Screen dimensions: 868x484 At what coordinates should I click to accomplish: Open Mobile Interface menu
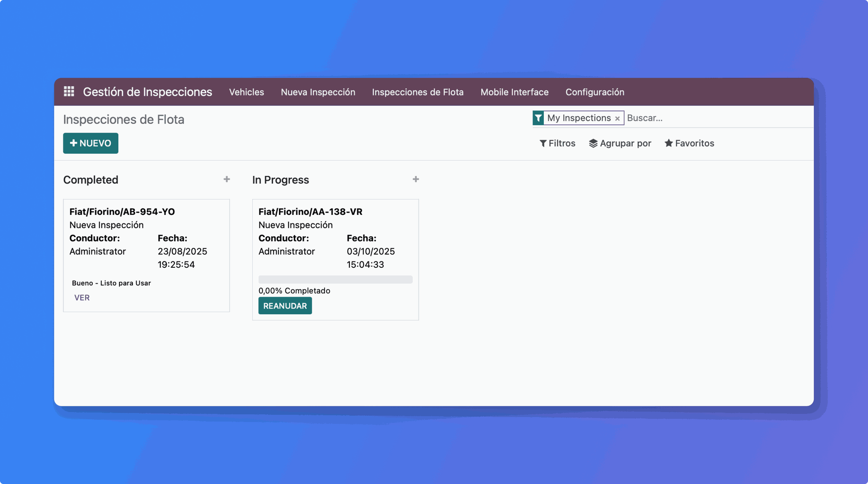point(514,92)
